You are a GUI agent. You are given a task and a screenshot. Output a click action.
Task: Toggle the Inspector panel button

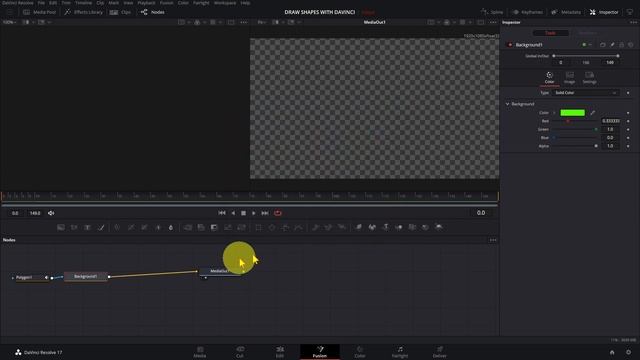(x=604, y=12)
